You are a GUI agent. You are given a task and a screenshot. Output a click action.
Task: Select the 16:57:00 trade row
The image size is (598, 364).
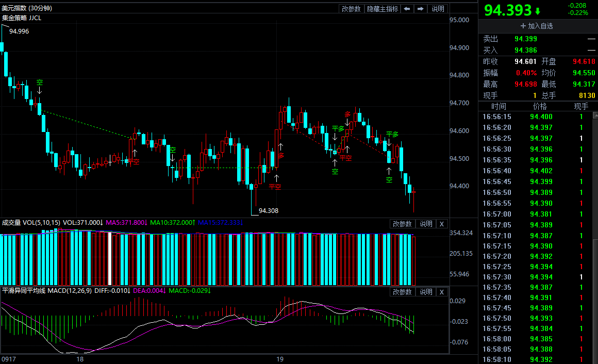pyautogui.click(x=536, y=214)
